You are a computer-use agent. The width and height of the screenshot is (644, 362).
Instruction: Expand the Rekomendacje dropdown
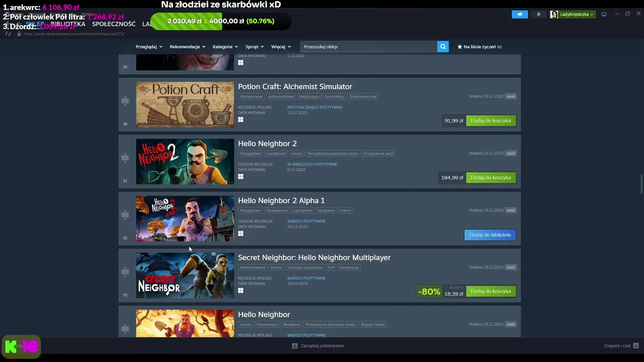click(188, 47)
